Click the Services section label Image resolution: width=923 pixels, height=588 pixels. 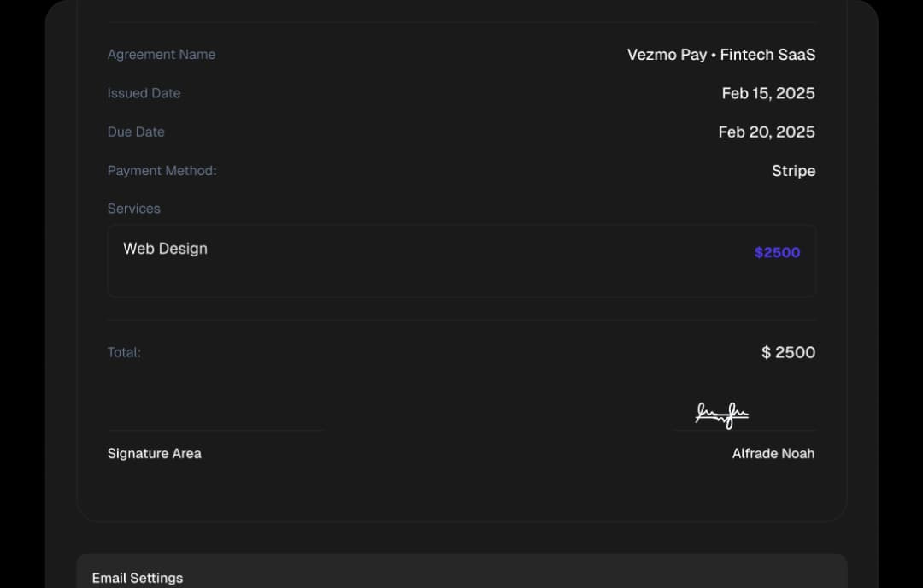tap(133, 209)
